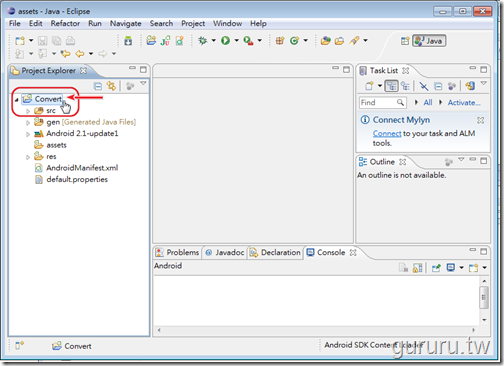This screenshot has height=366, width=504.
Task: Switch to the Problems tab
Action: [177, 253]
